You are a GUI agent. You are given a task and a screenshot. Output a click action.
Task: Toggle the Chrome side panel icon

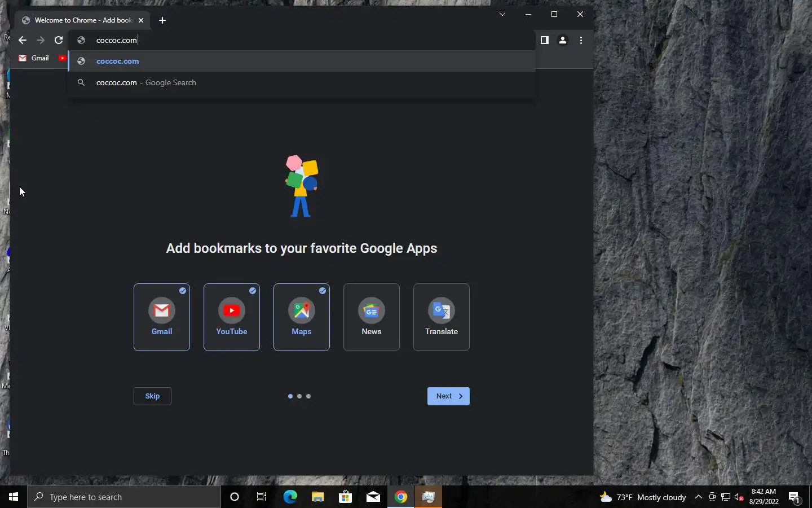545,40
